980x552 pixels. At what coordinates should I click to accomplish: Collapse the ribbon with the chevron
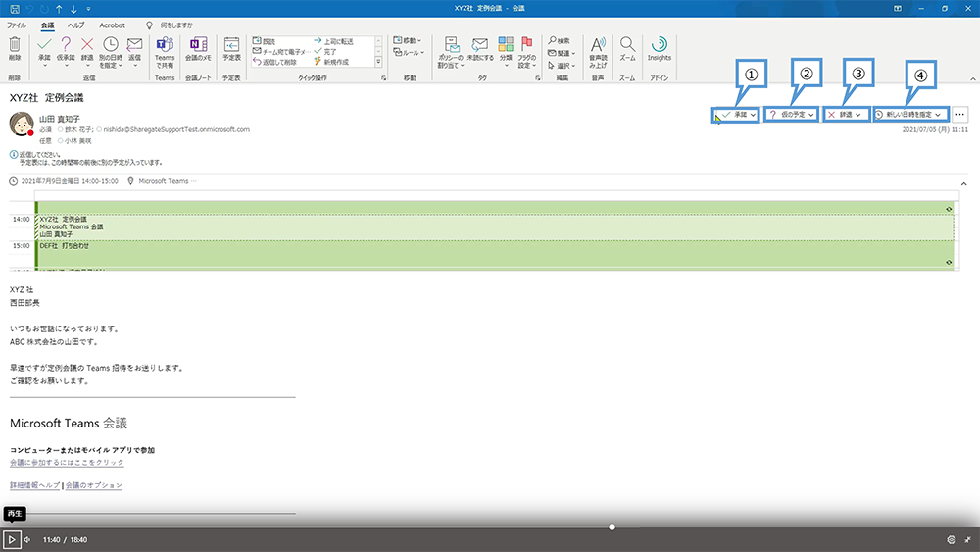[972, 79]
